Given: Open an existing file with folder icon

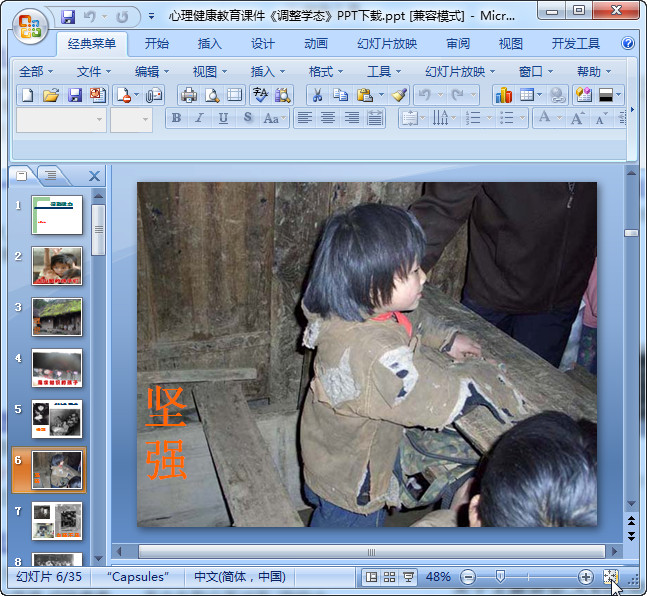Looking at the screenshot, I should coord(51,95).
